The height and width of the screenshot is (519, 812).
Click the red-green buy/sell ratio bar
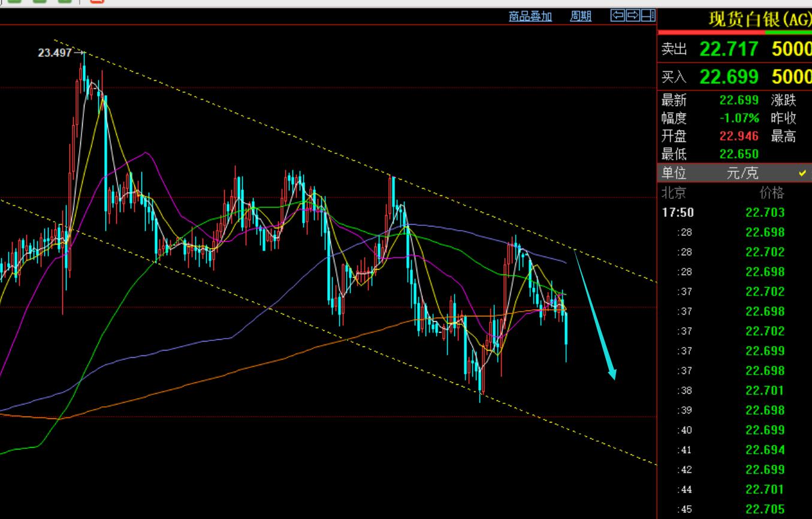(x=734, y=32)
